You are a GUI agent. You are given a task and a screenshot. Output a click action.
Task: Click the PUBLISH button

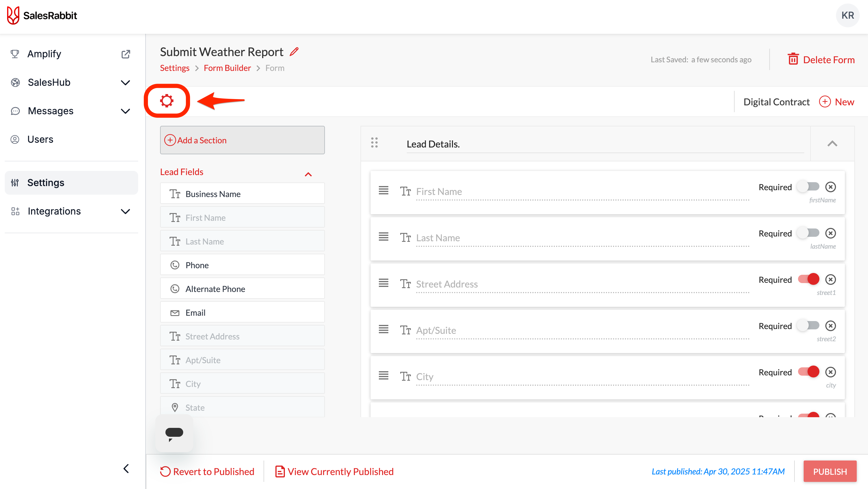[829, 471]
